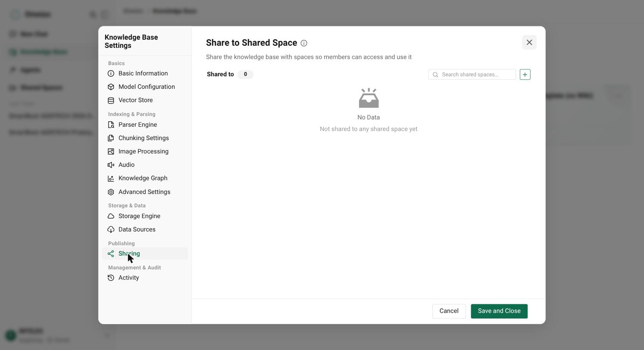
Task: Close the settings dialog with the X
Action: (x=529, y=43)
